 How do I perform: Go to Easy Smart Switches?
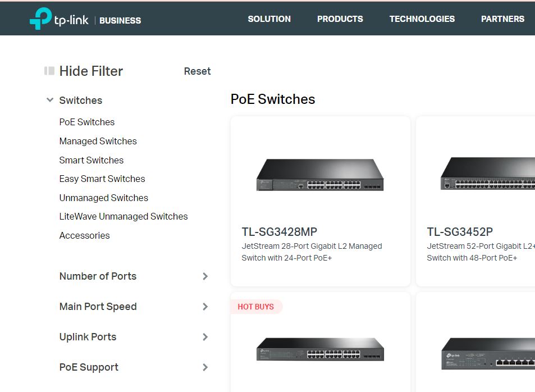coord(102,179)
